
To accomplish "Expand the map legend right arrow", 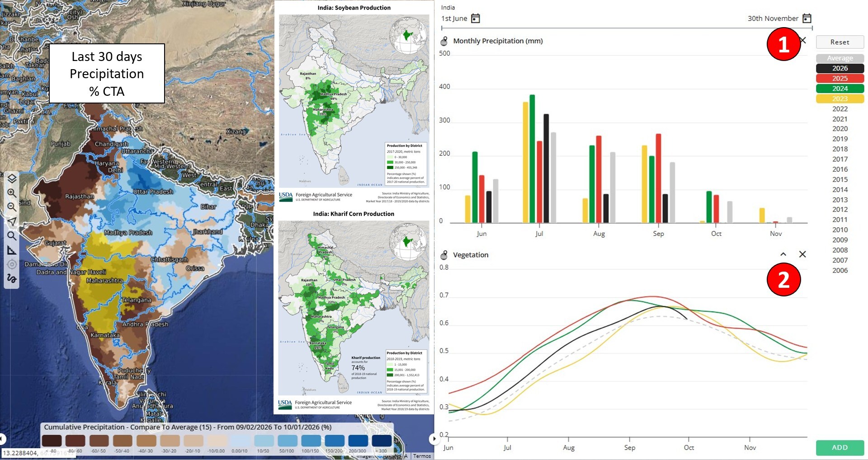I will 434,438.
